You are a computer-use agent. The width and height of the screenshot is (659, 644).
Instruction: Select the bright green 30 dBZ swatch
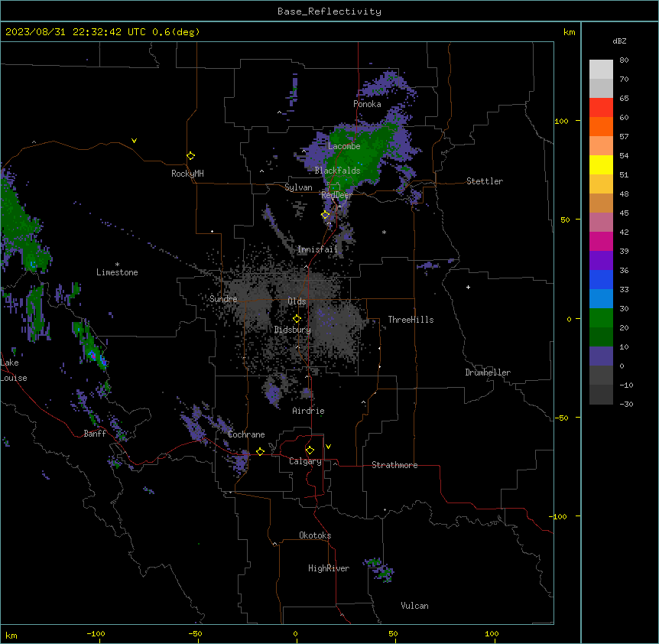601,318
